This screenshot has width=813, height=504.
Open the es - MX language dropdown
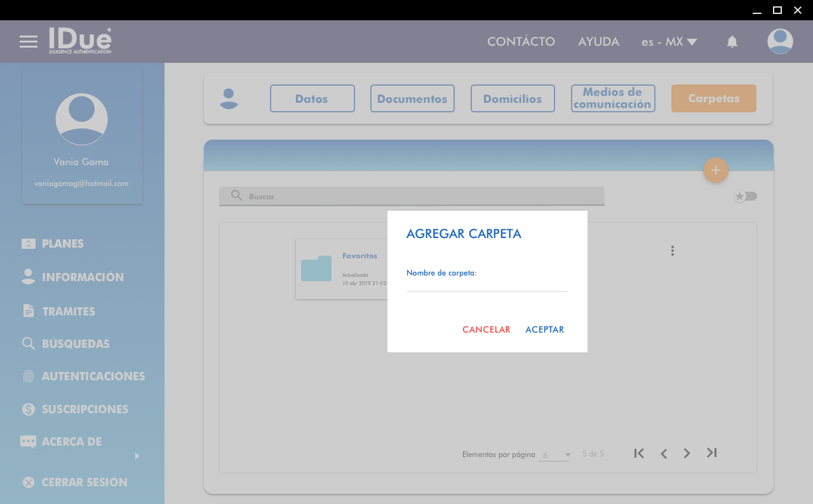pos(669,42)
